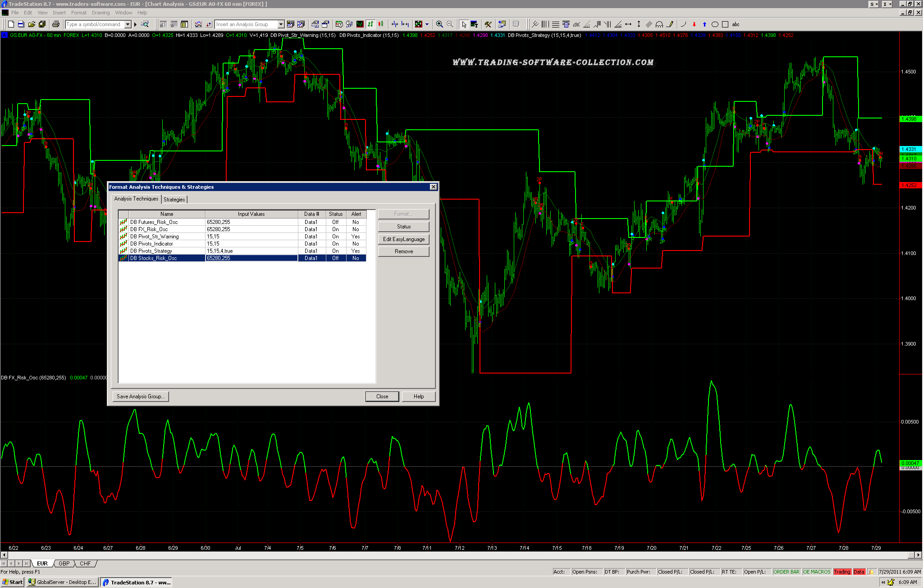Select the red down arrow drawing tool
This screenshot has height=588, width=923.
[694, 24]
